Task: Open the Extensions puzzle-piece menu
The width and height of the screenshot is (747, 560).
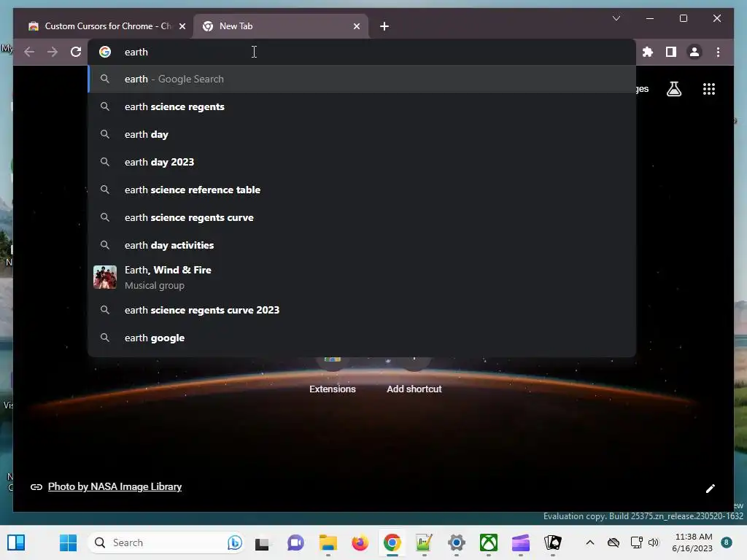Action: point(648,52)
